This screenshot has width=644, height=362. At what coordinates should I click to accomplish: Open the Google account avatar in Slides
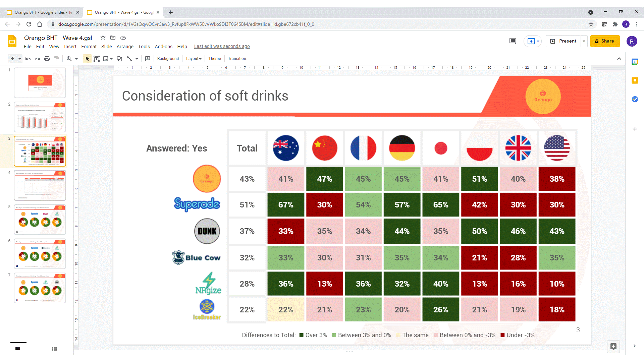click(x=632, y=41)
